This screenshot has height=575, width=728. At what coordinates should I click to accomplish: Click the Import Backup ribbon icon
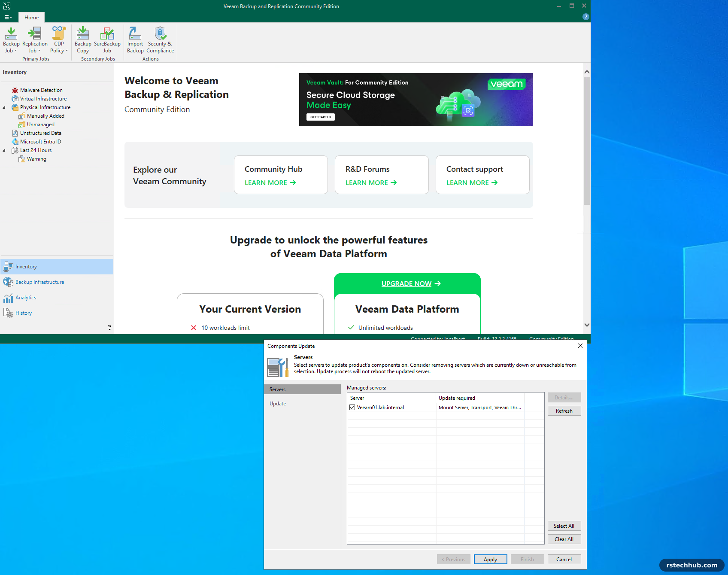(x=135, y=40)
